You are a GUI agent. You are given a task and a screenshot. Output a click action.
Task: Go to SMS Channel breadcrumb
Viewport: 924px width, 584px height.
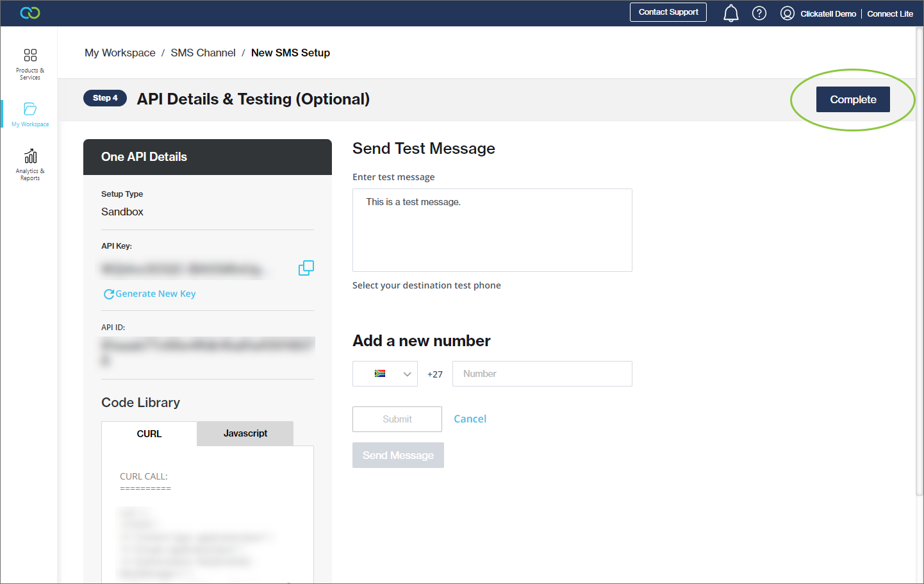(x=202, y=53)
